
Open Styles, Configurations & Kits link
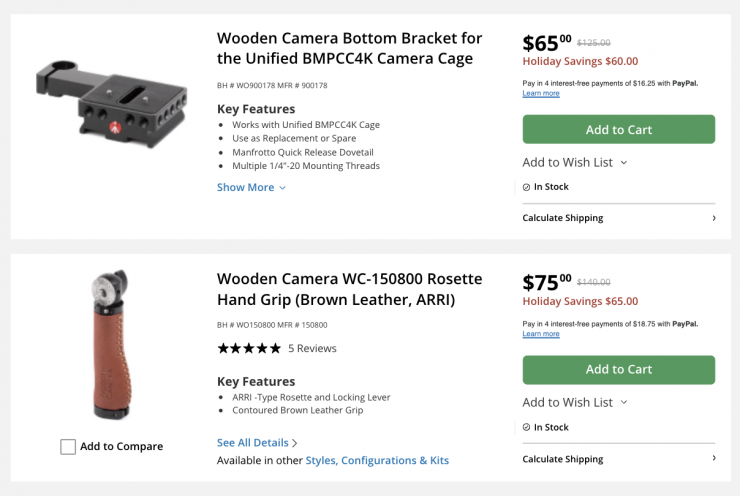click(377, 461)
